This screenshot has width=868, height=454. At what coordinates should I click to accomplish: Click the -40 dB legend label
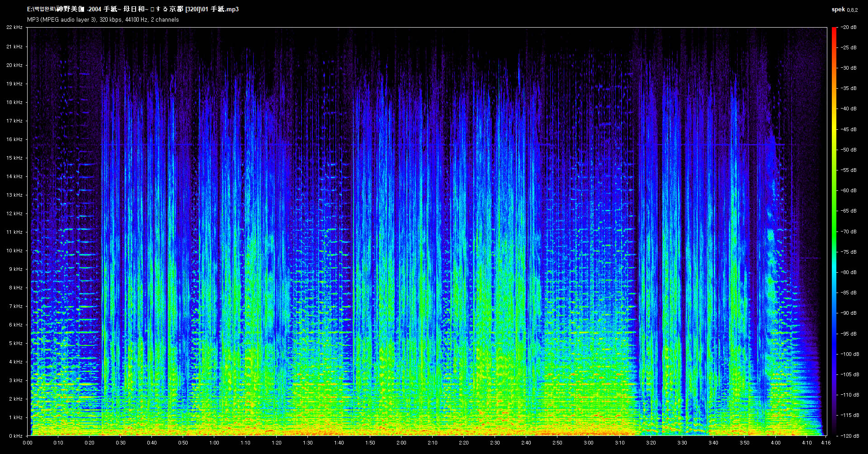coord(849,109)
